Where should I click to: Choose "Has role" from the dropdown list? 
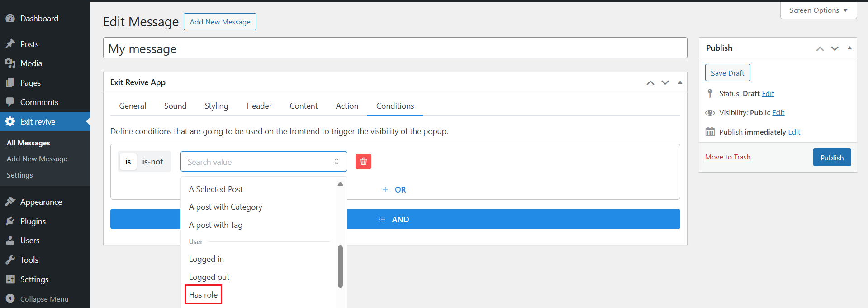pos(203,295)
